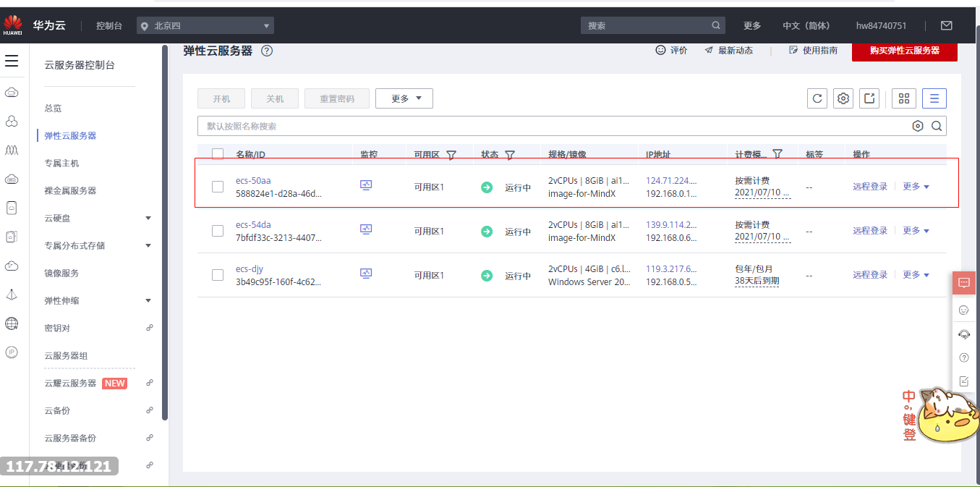Open 密钥对 in the sidebar

tap(57, 328)
